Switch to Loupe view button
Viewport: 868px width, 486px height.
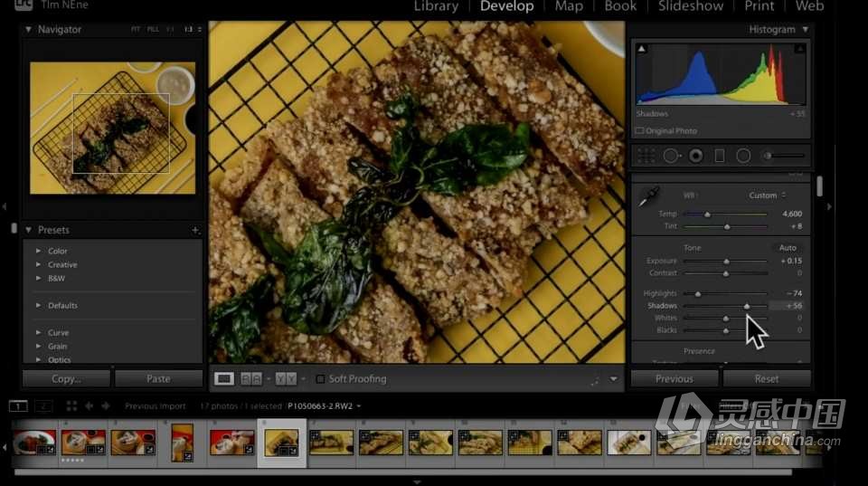tap(223, 379)
